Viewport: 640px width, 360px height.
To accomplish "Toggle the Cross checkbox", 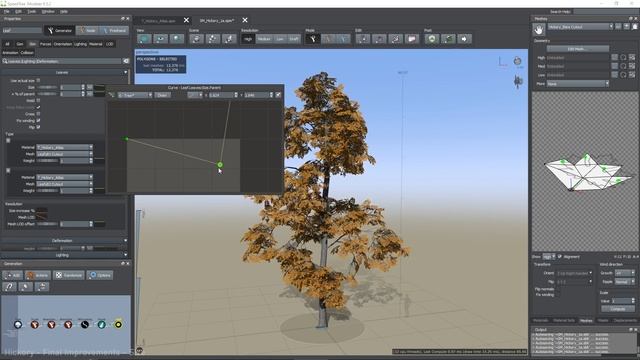I will 38,114.
